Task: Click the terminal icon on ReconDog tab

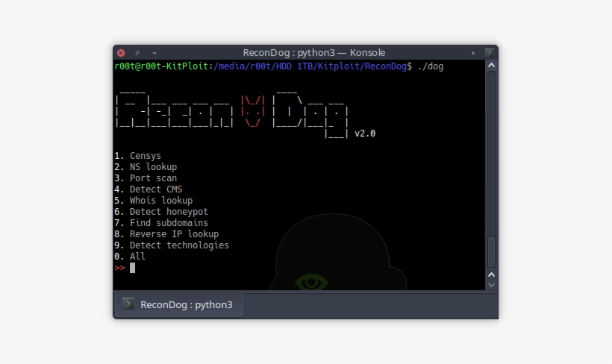Action: pyautogui.click(x=129, y=304)
